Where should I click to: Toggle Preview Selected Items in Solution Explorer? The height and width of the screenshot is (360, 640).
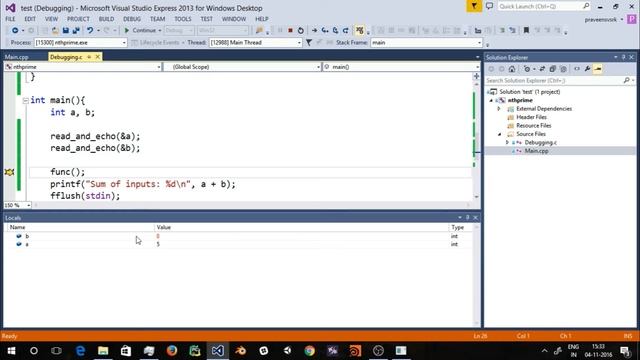tap(598, 69)
